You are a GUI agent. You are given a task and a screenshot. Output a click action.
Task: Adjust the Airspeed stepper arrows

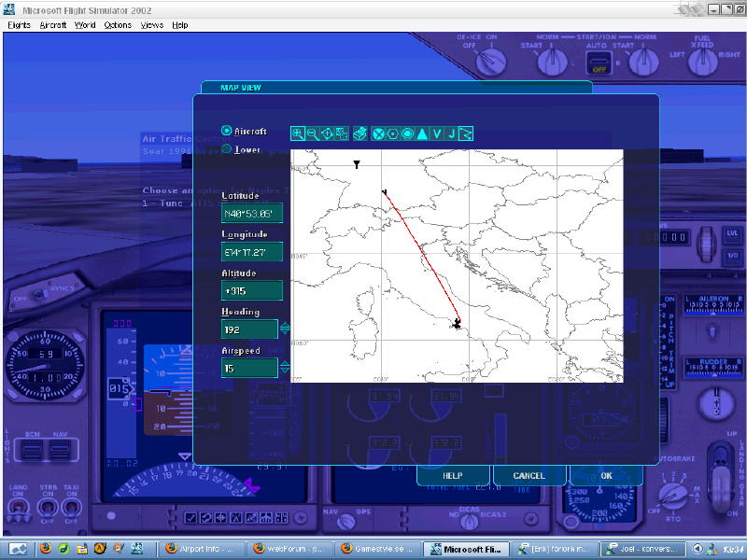285,367
